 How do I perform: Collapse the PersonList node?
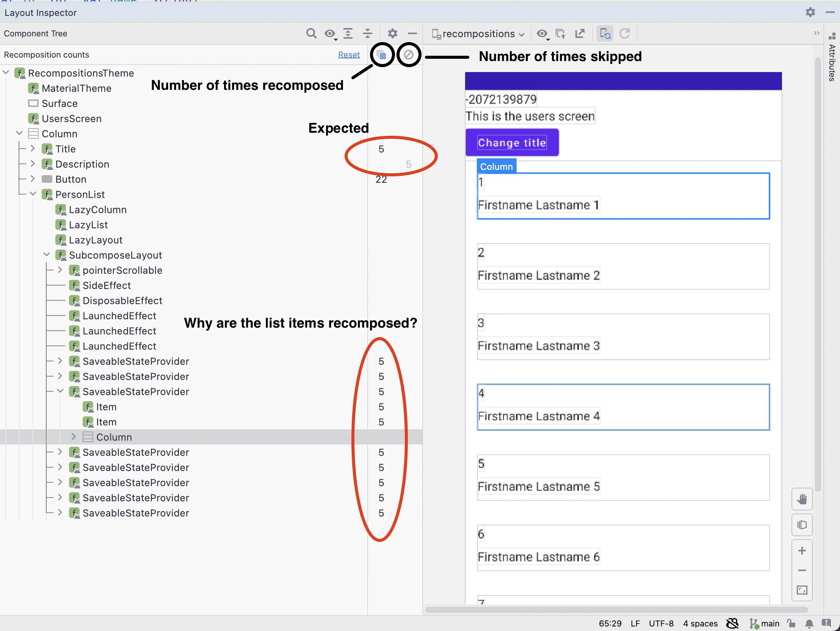33,194
